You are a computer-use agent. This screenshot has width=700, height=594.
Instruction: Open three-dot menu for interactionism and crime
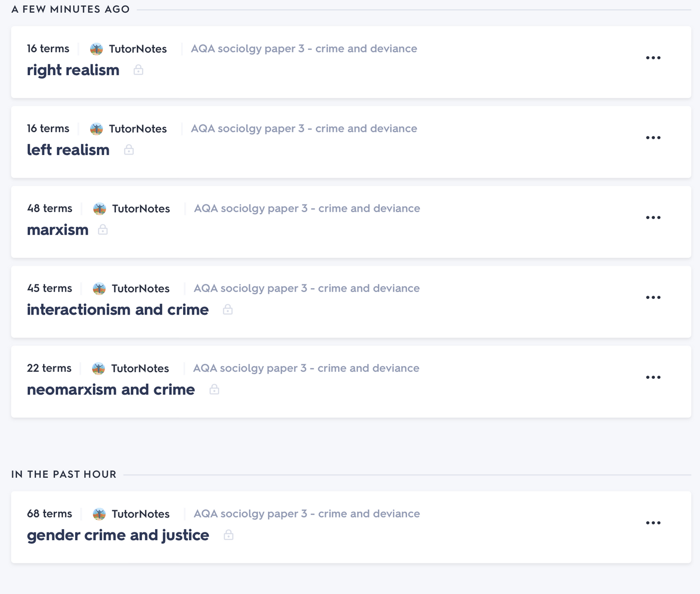tap(653, 297)
